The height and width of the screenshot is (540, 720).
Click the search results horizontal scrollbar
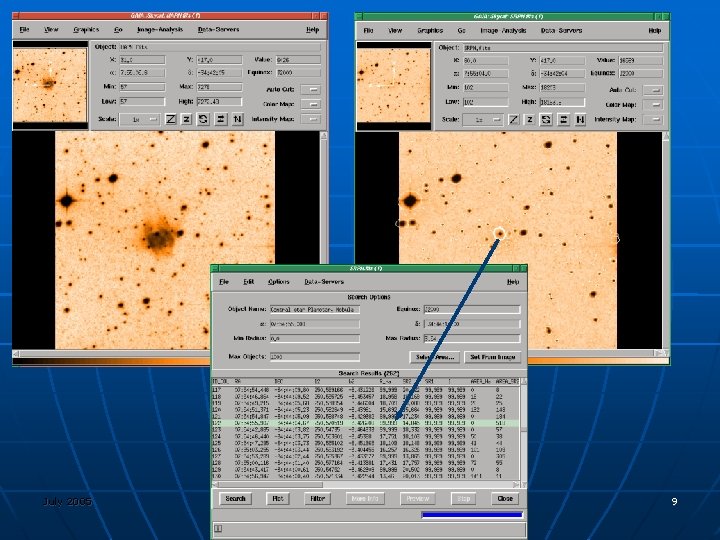(366, 485)
